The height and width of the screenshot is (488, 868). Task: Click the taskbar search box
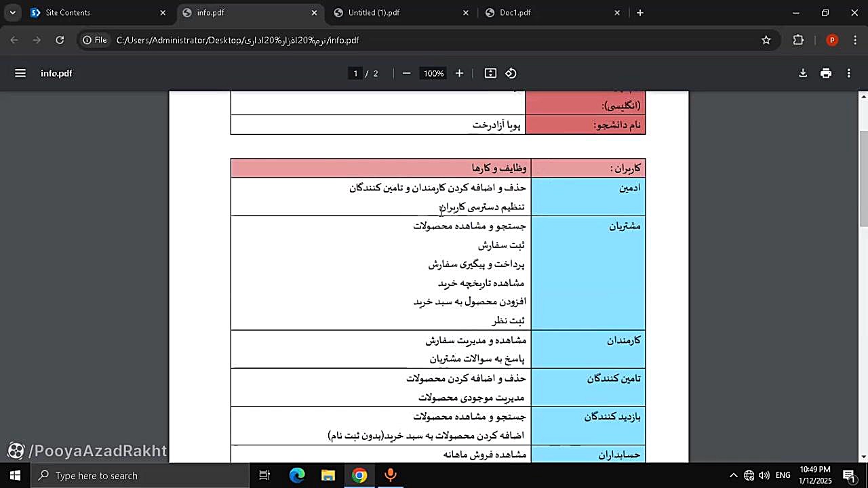(140, 475)
